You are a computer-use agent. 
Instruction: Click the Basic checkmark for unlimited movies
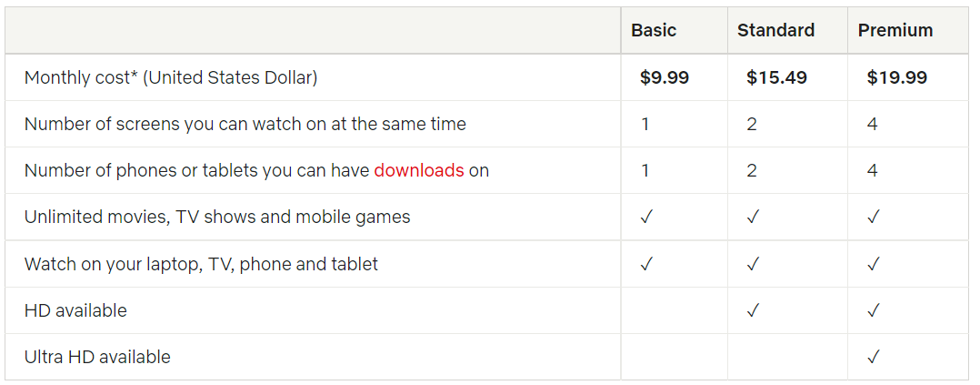point(645,217)
